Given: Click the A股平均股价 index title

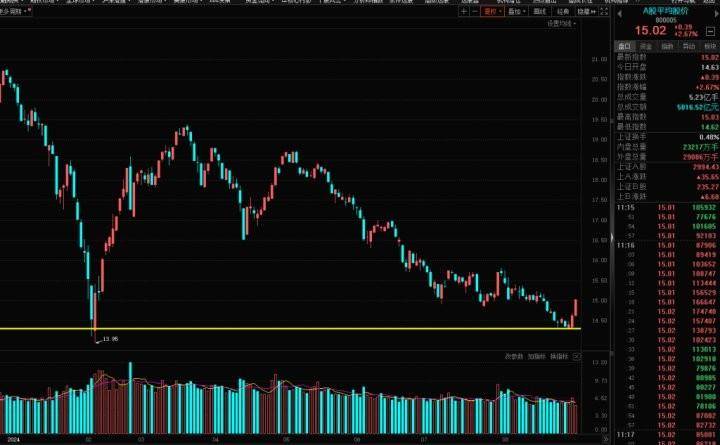Looking at the screenshot, I should (665, 11).
